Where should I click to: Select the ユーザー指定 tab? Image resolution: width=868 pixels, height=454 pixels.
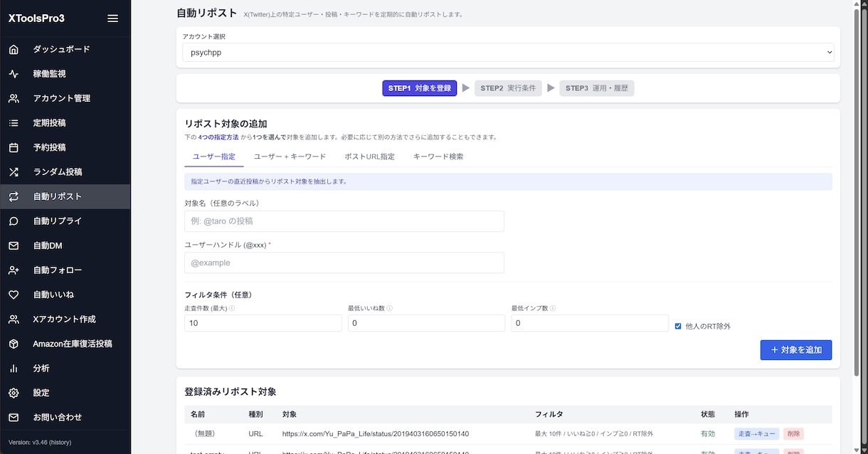pos(214,157)
